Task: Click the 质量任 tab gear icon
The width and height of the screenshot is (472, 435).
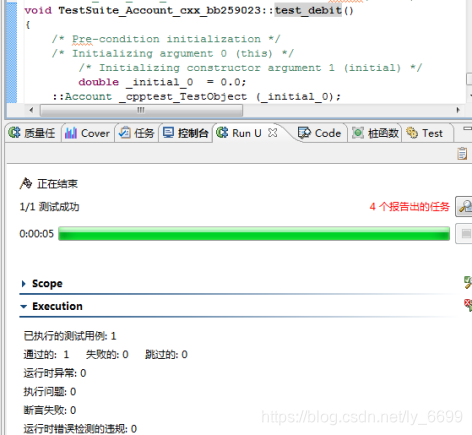Action: (14, 133)
